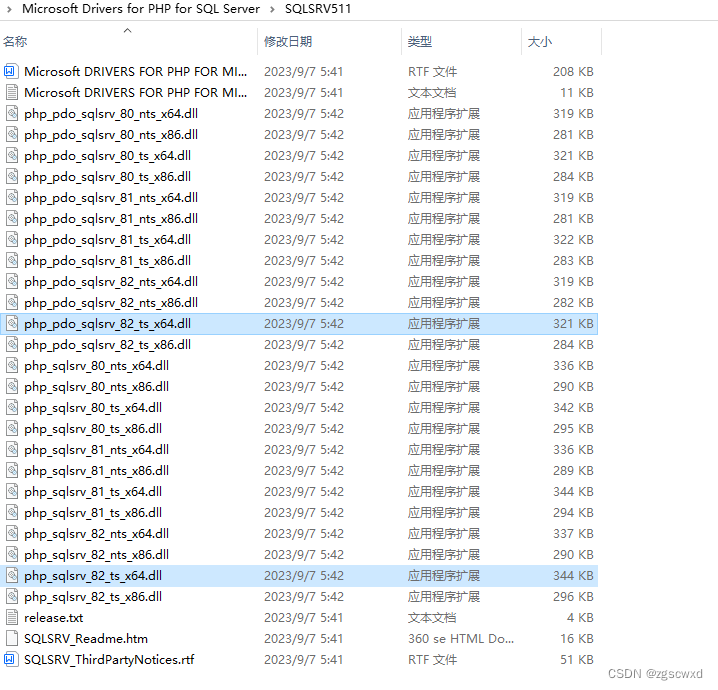Click the icon of php_pdo_sqlsrv_81_nts_x64.dll
Image resolution: width=718 pixels, height=690 pixels.
12,198
